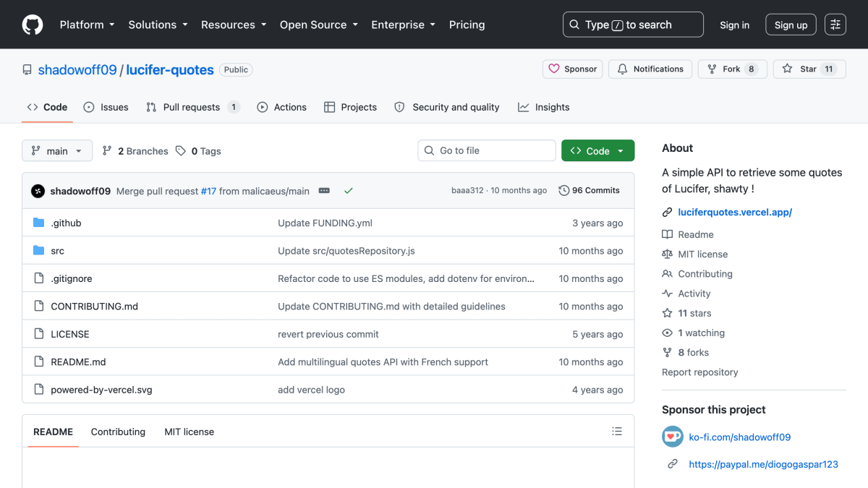Expand the Resources menu
The image size is (868, 488).
(x=234, y=25)
